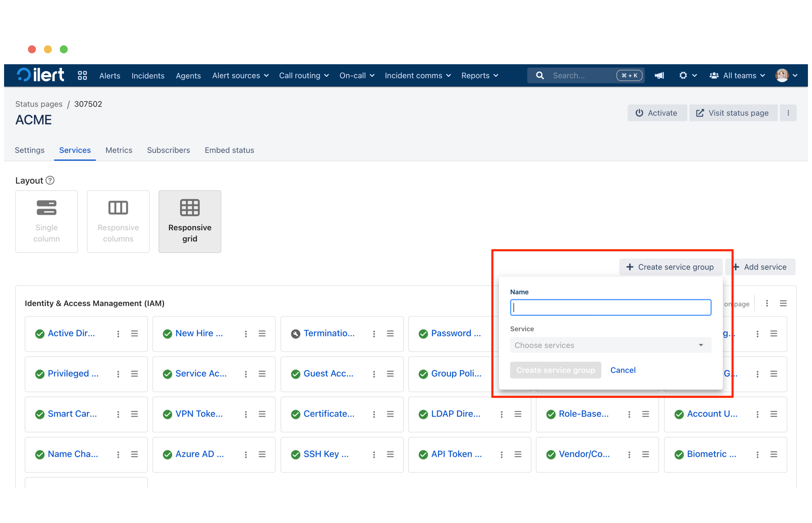Open the All teams dropdown
812x523 pixels.
point(737,75)
